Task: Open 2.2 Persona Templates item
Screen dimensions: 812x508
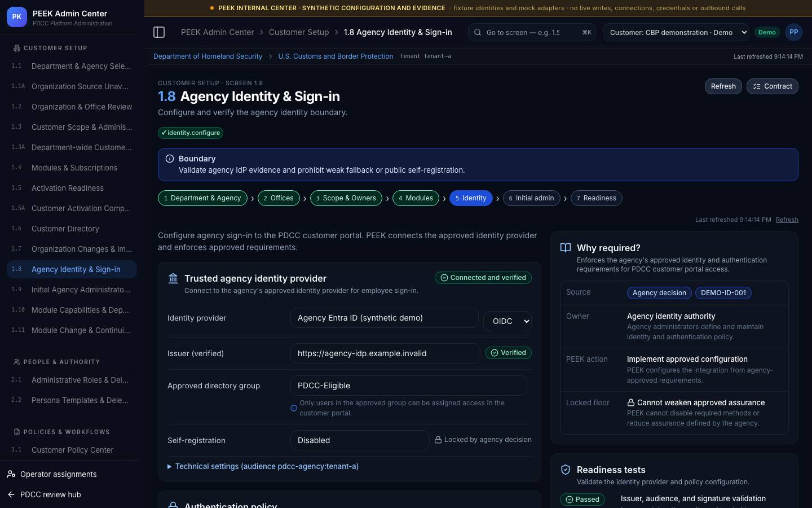Action: 72,400
